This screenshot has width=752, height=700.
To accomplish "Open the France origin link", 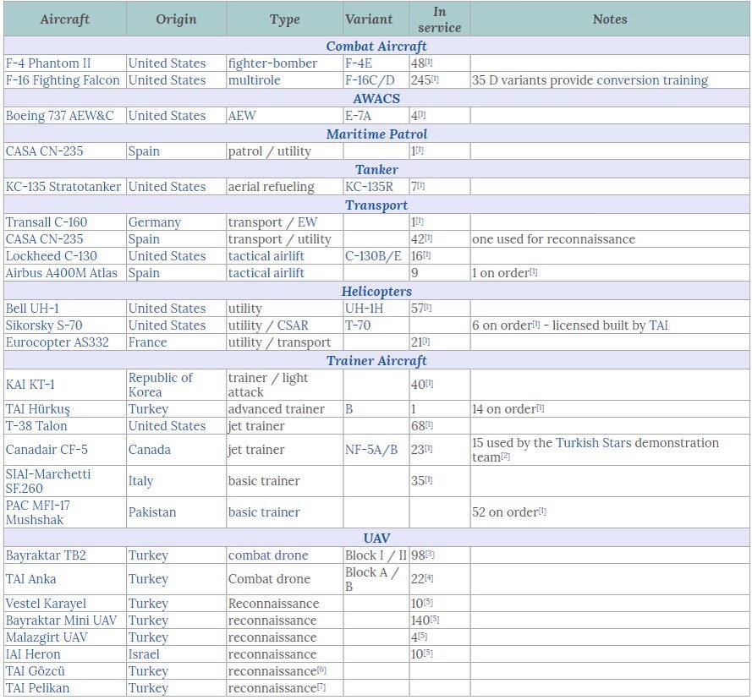I will [148, 342].
